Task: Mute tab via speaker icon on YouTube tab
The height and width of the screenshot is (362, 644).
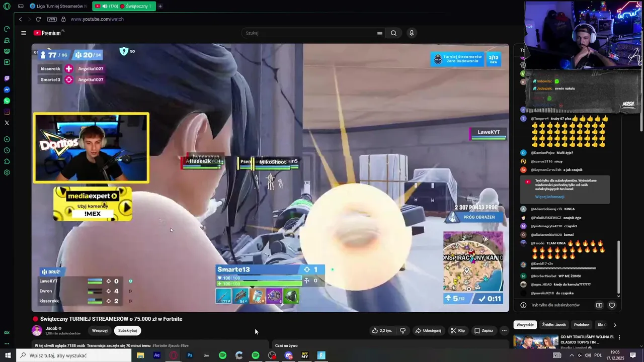Action: coord(105,6)
